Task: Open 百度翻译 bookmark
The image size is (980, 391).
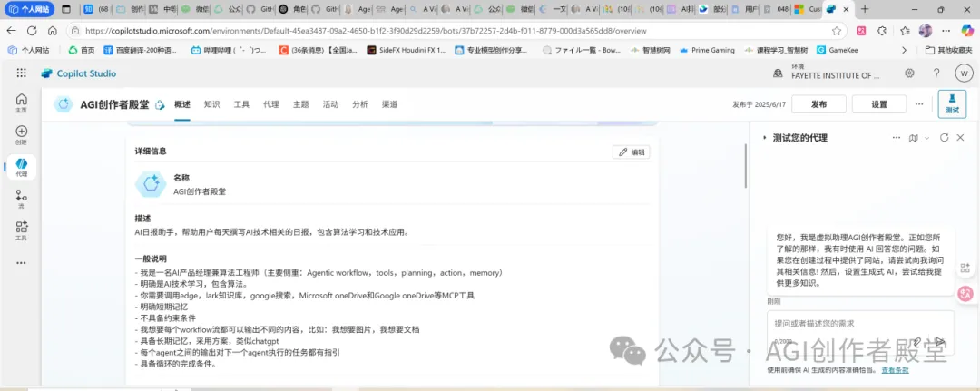Action: pyautogui.click(x=141, y=50)
